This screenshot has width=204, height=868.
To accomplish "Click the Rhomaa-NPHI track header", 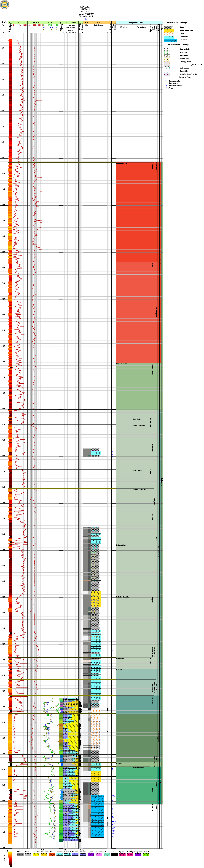I will tap(71, 23).
